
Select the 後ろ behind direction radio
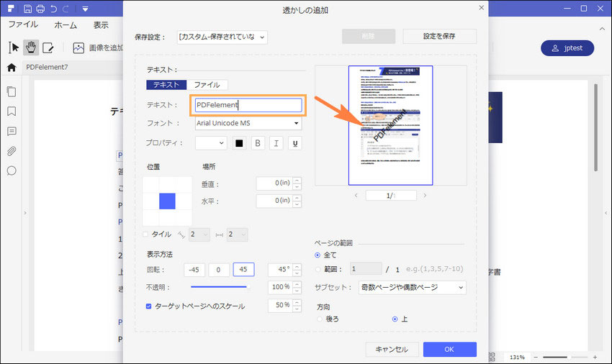[x=320, y=319]
